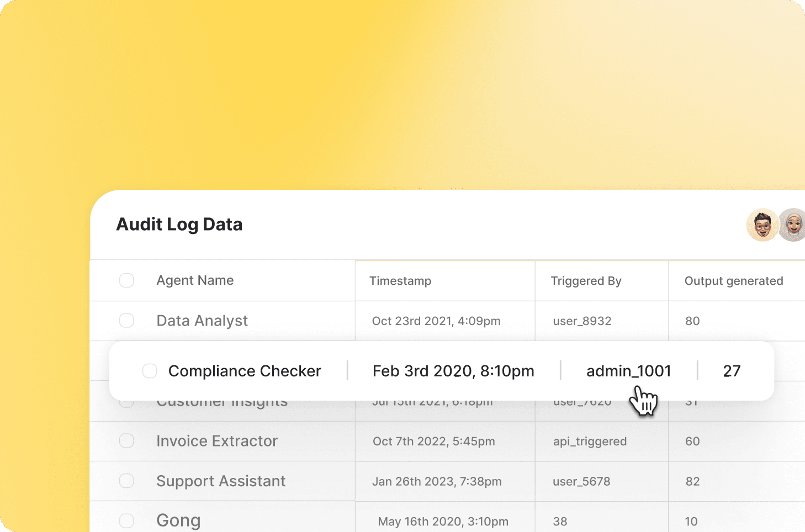Mark the Gong row checkbox
The height and width of the screenshot is (532, 805).
pos(126,521)
